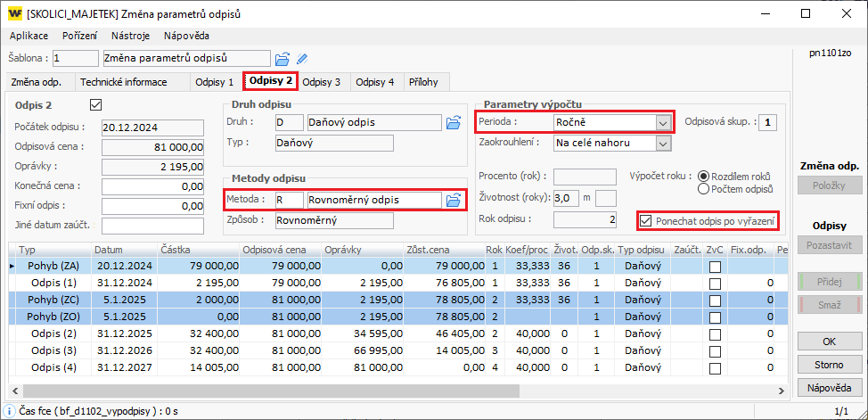This screenshot has height=420, width=868.
Task: Uncheck Ponechat odpis po vyřazení
Action: coord(646,219)
